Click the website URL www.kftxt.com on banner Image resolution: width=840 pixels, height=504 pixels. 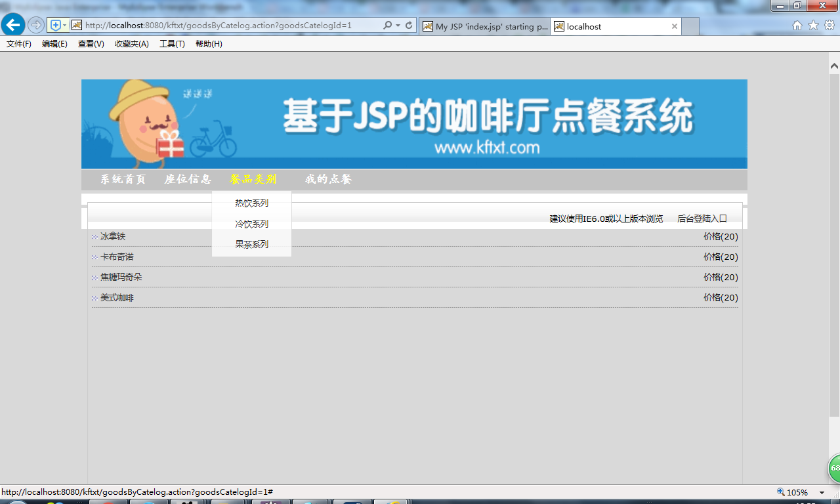coord(487,148)
